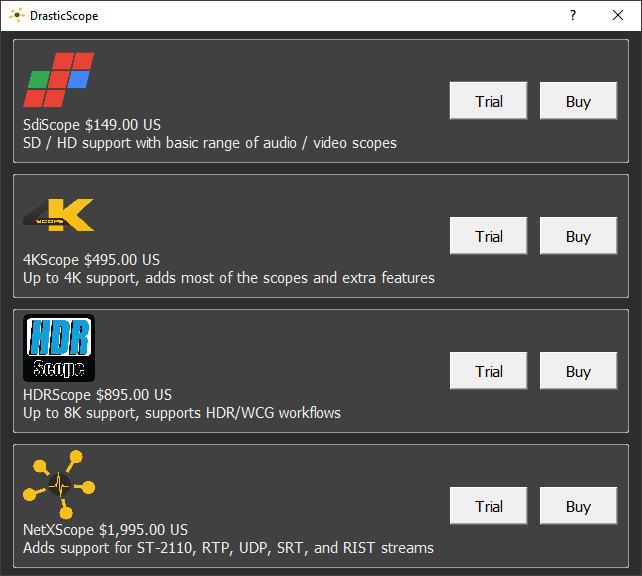Screen dimensions: 642x576
Task: Click the SdiScope colored squares logo
Action: pos(59,79)
